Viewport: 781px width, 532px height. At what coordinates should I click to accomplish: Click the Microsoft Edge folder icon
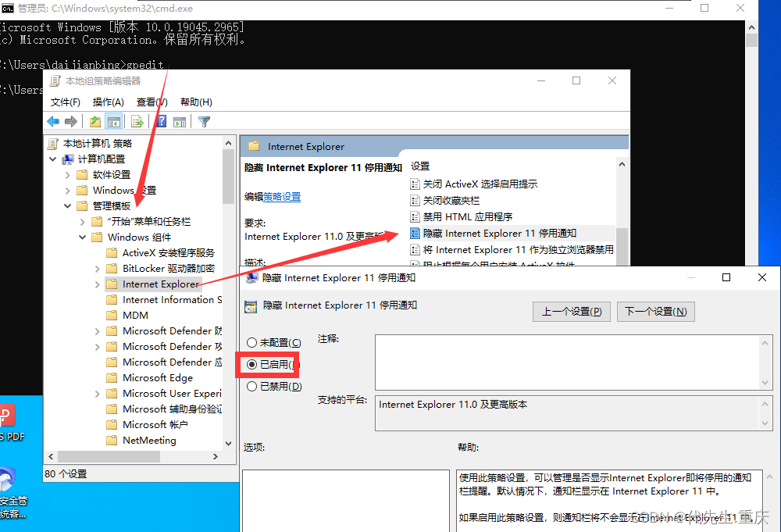pyautogui.click(x=112, y=377)
